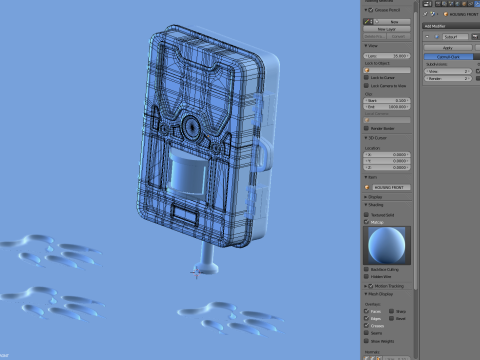This screenshot has width=480, height=360.
Task: Uncheck the Edges overlay checkbox
Action: point(366,319)
